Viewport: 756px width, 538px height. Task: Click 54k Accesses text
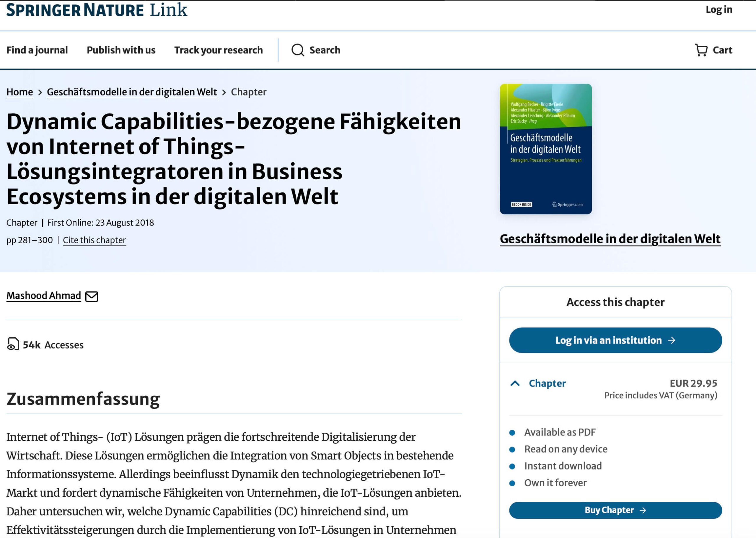coord(53,345)
